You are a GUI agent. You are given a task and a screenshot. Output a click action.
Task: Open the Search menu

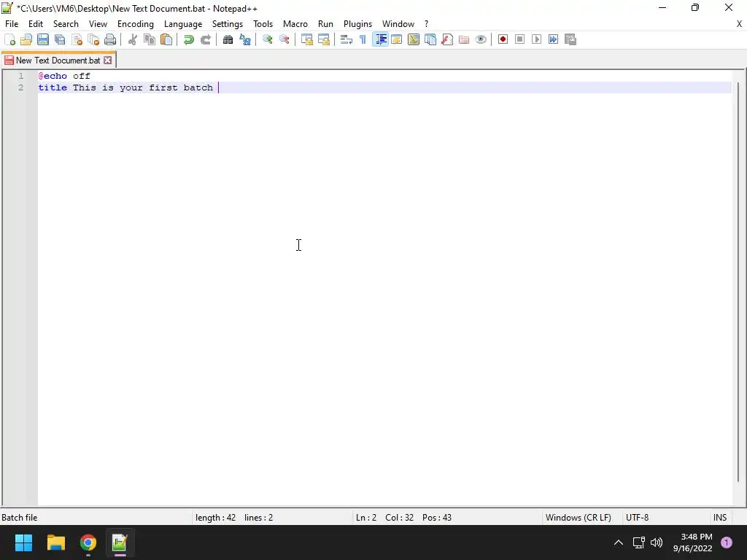66,24
